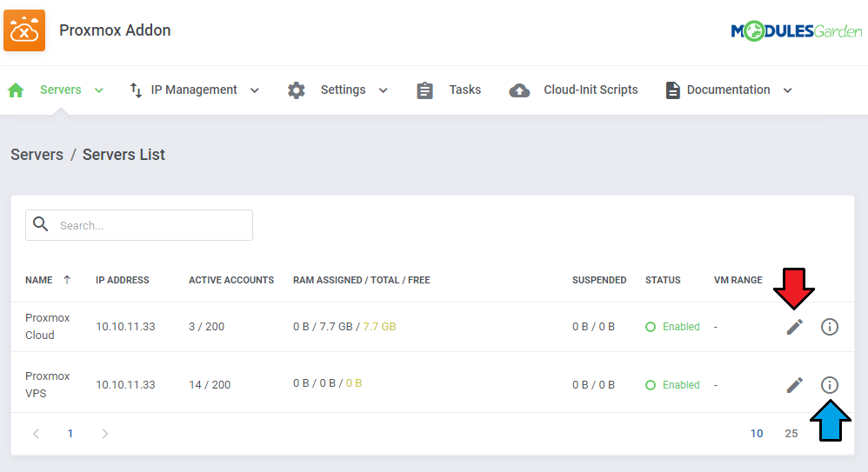This screenshot has height=472, width=868.
Task: Click the magnifier icon in search box
Action: point(40,224)
